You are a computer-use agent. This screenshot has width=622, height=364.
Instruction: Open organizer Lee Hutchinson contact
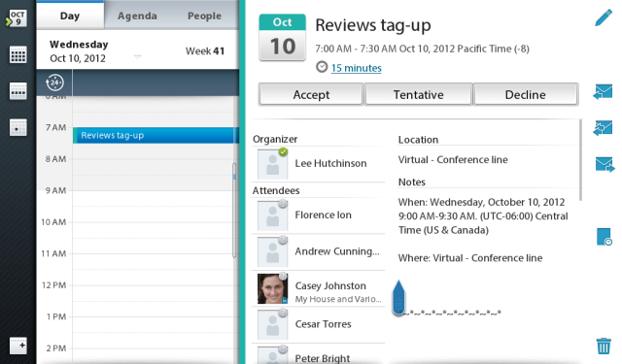pyautogui.click(x=318, y=163)
